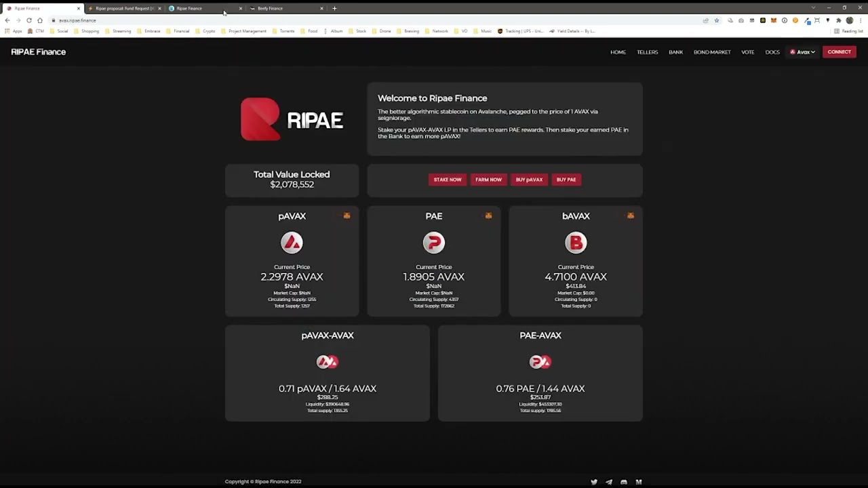Share this page from address bar
This screenshot has width=868, height=488.
706,20
